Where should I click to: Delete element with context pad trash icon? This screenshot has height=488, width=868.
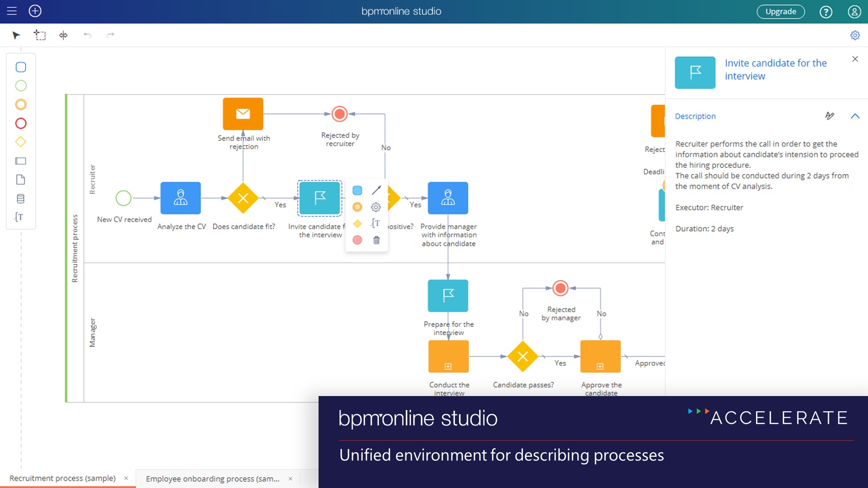pos(376,240)
